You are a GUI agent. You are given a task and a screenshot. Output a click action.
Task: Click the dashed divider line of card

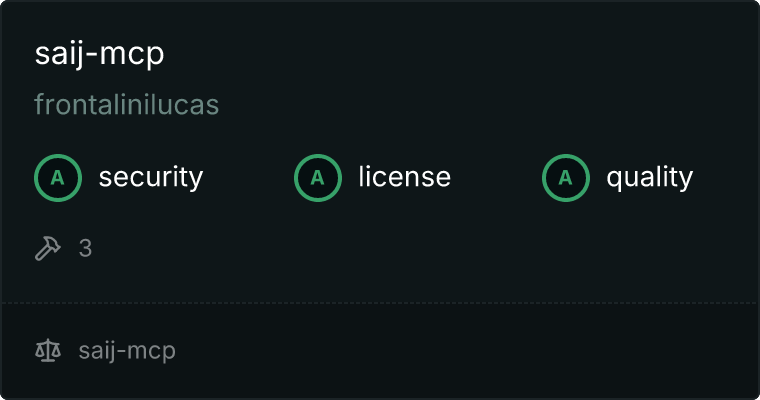[380, 303]
